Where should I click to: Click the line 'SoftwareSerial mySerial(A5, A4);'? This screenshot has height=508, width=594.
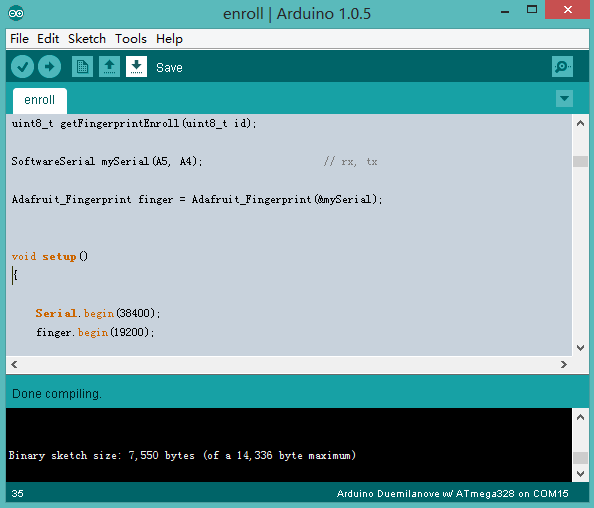pyautogui.click(x=107, y=162)
